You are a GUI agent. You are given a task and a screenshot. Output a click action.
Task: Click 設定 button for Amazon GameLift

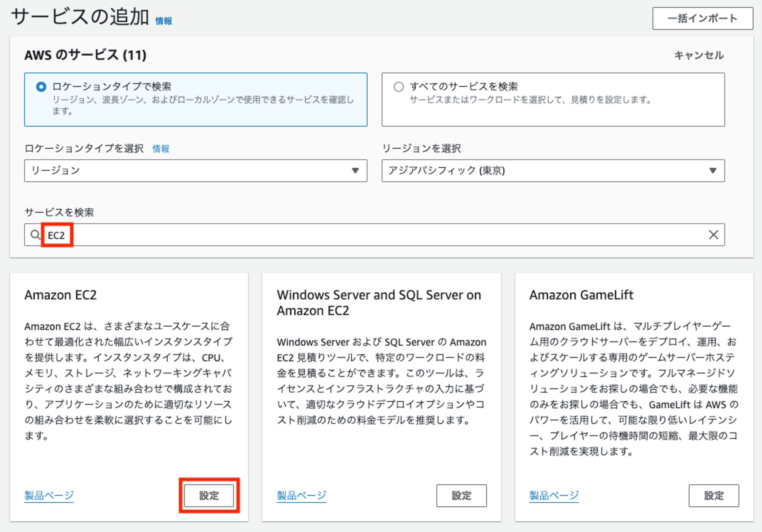tap(714, 495)
